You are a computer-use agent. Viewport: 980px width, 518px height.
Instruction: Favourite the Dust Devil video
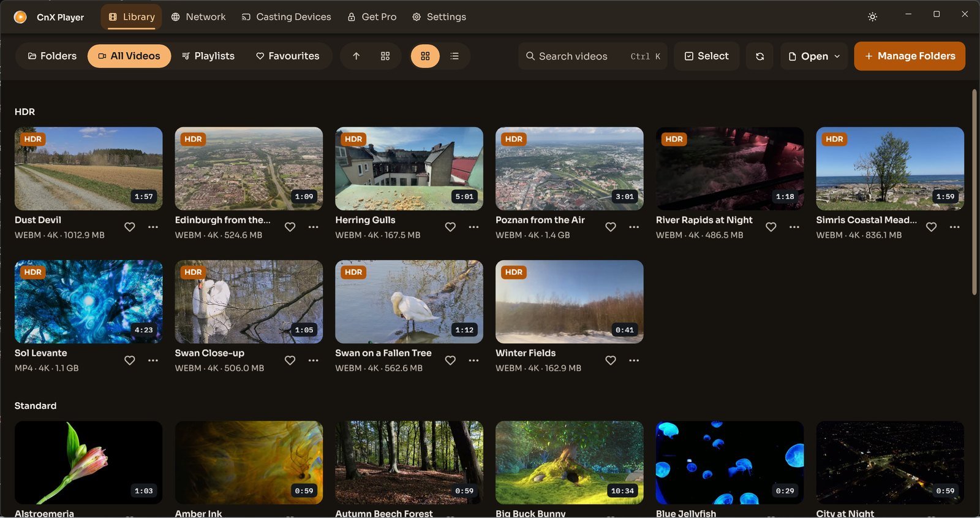[x=130, y=227]
